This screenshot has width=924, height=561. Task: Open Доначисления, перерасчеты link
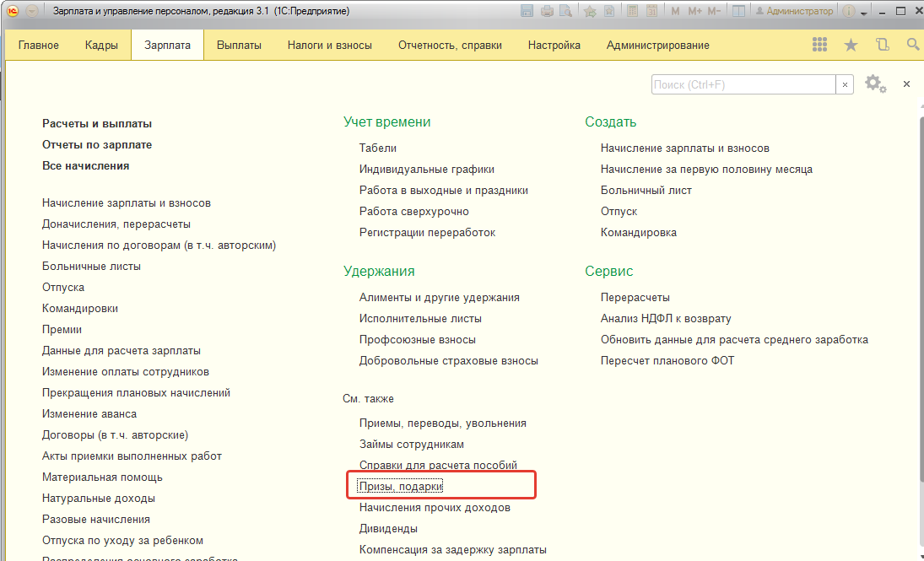coord(116,224)
